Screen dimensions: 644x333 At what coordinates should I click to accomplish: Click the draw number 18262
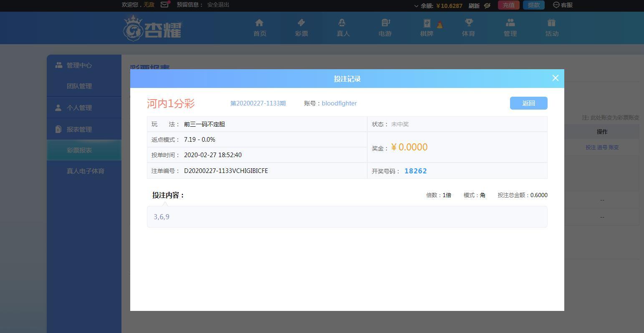(x=416, y=171)
